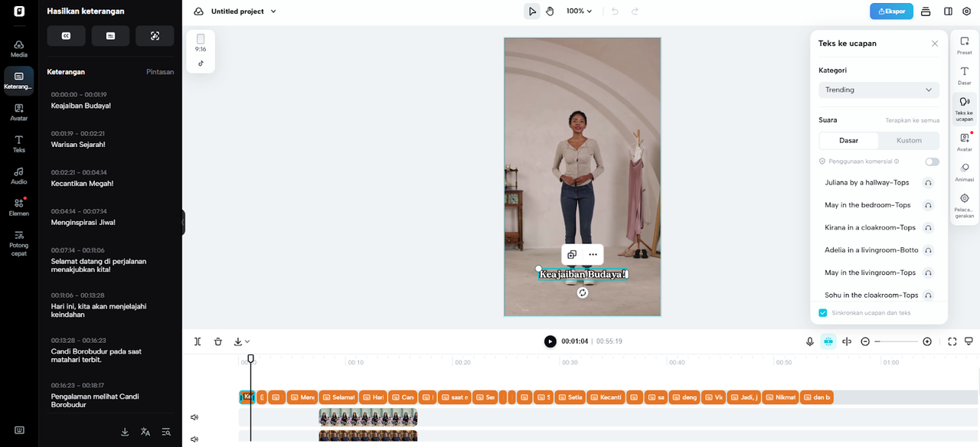The height and width of the screenshot is (447, 980).
Task: Preview Juliana by a hallway voice
Action: pos(928,183)
